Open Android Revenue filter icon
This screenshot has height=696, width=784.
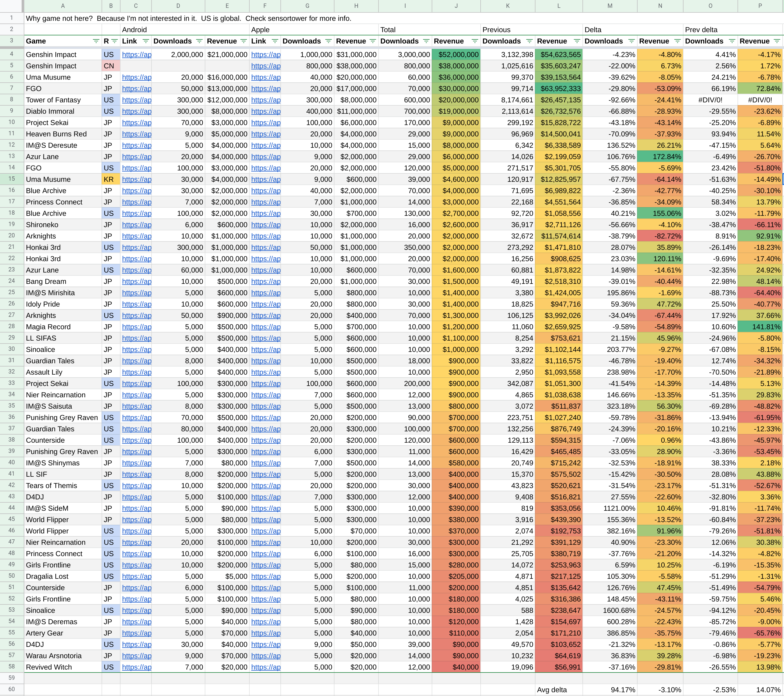(244, 41)
